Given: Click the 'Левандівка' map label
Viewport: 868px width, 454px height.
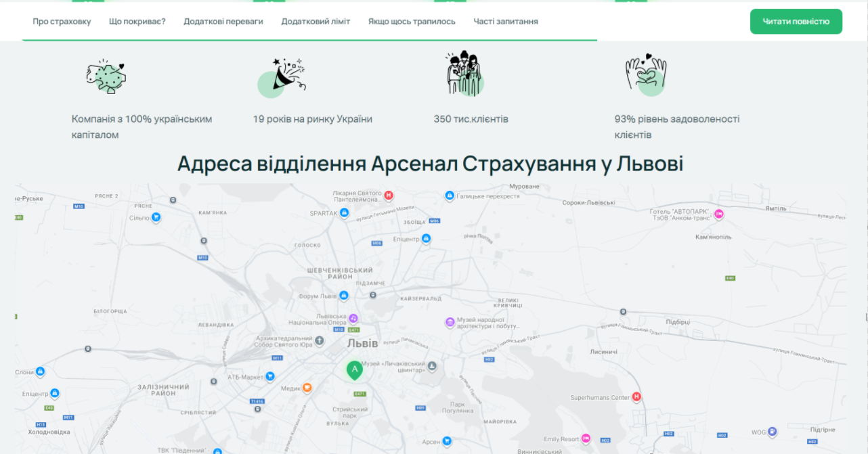Looking at the screenshot, I should [x=217, y=325].
